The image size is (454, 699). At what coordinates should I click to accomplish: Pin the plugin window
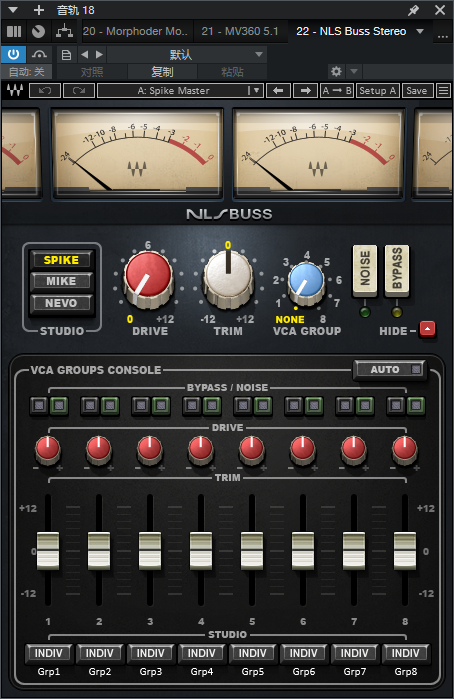(413, 10)
